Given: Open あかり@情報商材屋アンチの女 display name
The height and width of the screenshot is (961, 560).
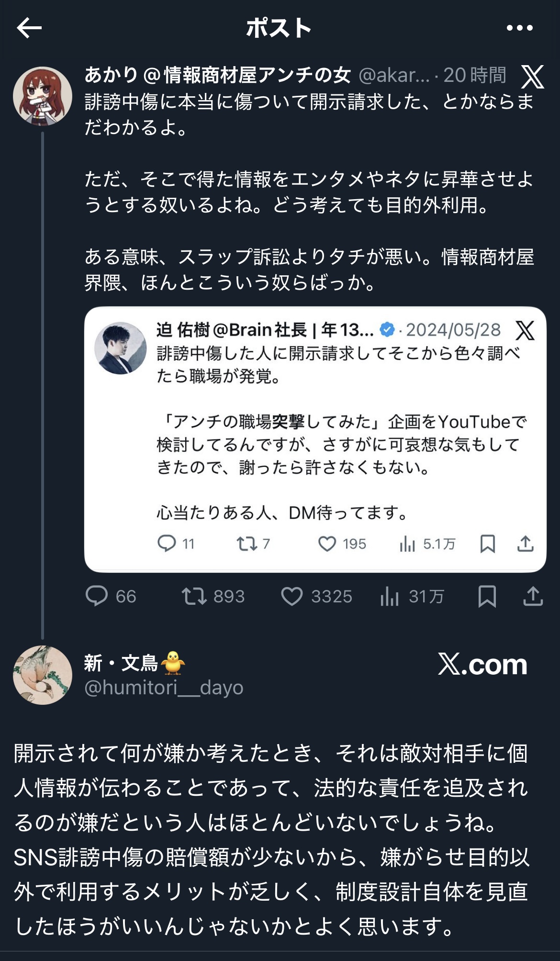Looking at the screenshot, I should (x=218, y=75).
